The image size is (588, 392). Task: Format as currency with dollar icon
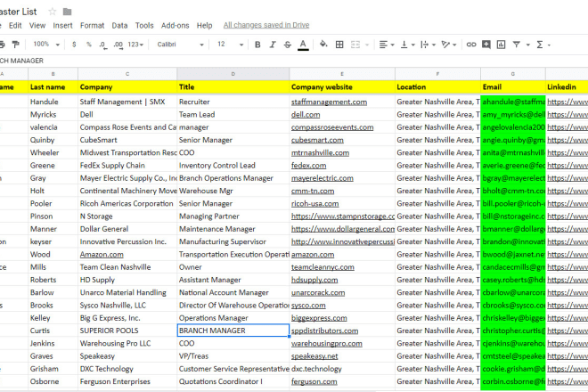74,45
